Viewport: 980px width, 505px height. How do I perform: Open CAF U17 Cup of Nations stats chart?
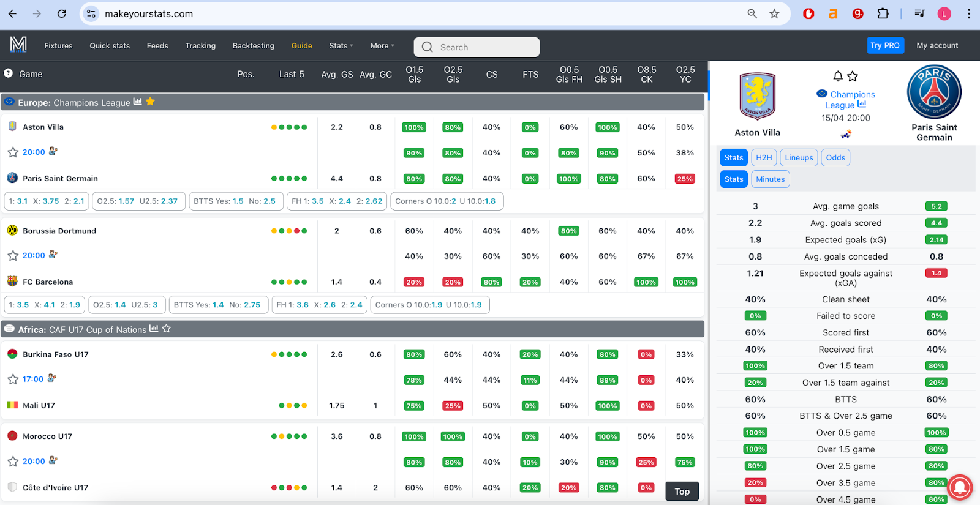click(x=154, y=329)
